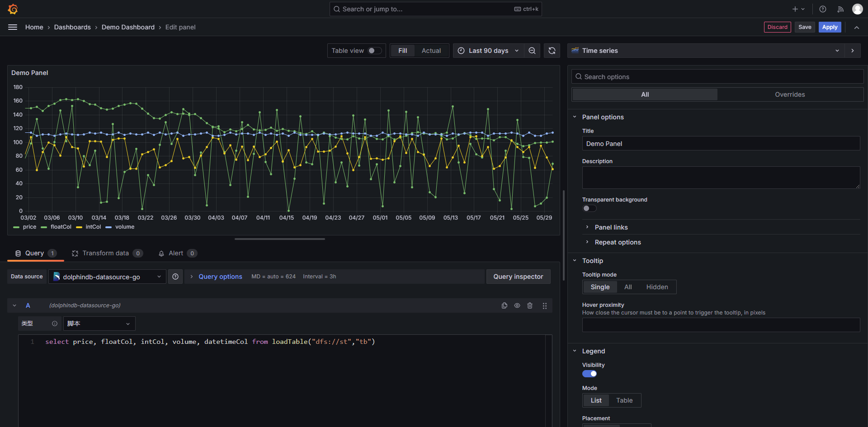The height and width of the screenshot is (427, 868).
Task: Delete query A with the trash icon
Action: 530,305
